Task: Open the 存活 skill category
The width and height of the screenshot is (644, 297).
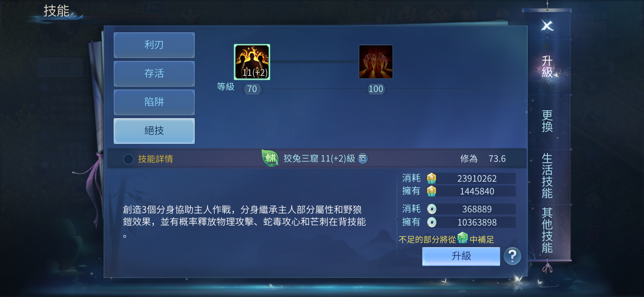Action: pos(154,74)
